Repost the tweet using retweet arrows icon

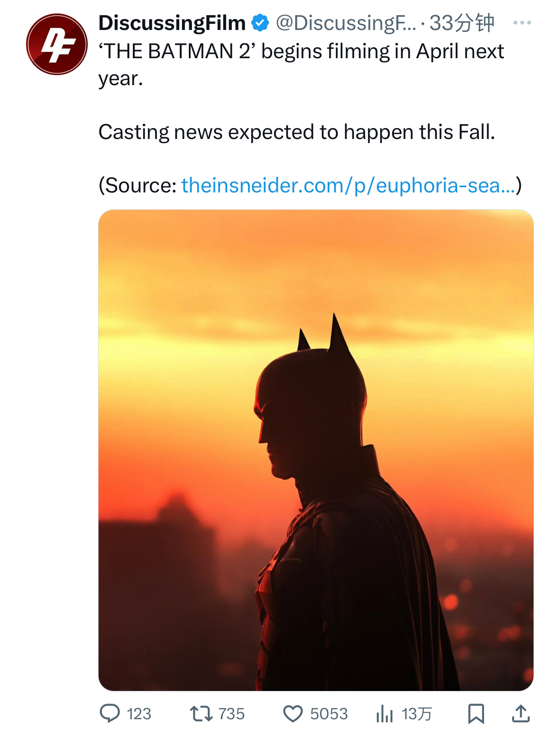[x=201, y=714]
